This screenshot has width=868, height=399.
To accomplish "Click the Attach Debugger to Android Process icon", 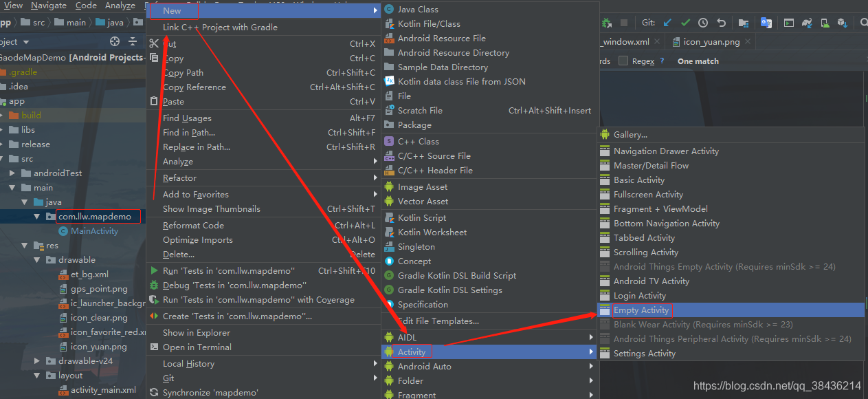I will 607,23.
